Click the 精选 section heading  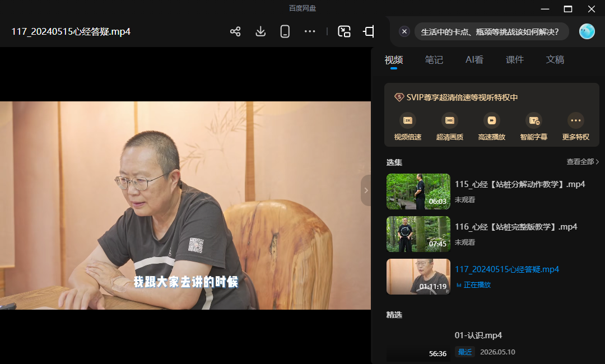[394, 315]
